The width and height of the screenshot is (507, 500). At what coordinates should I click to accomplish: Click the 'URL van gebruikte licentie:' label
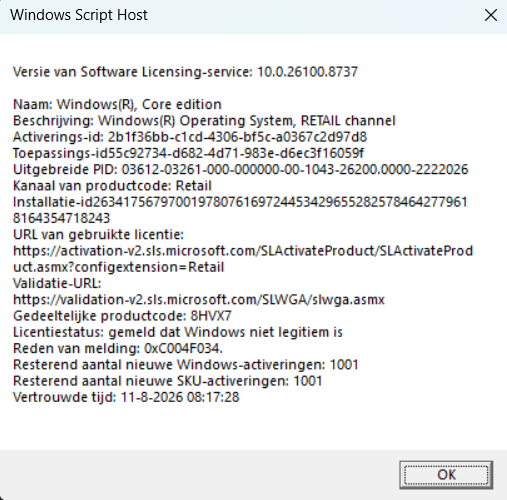coord(98,235)
